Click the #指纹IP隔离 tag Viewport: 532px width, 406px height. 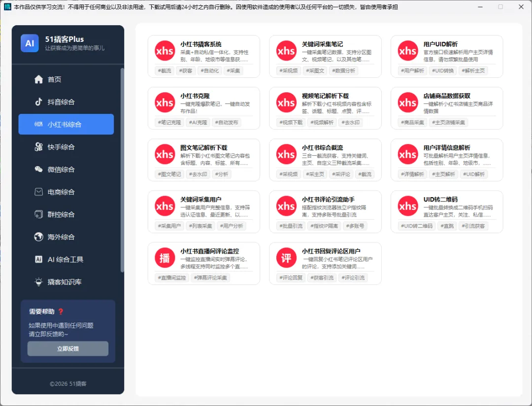pyautogui.click(x=324, y=226)
